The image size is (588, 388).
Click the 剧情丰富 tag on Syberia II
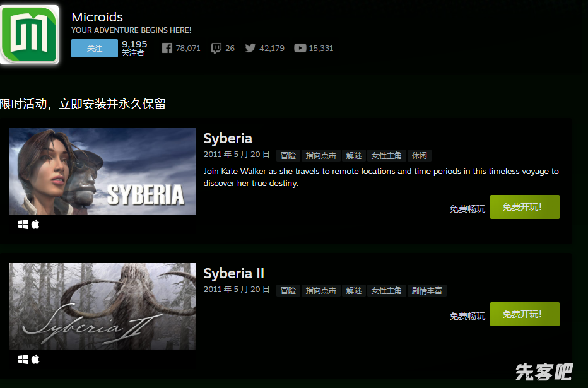coord(427,291)
